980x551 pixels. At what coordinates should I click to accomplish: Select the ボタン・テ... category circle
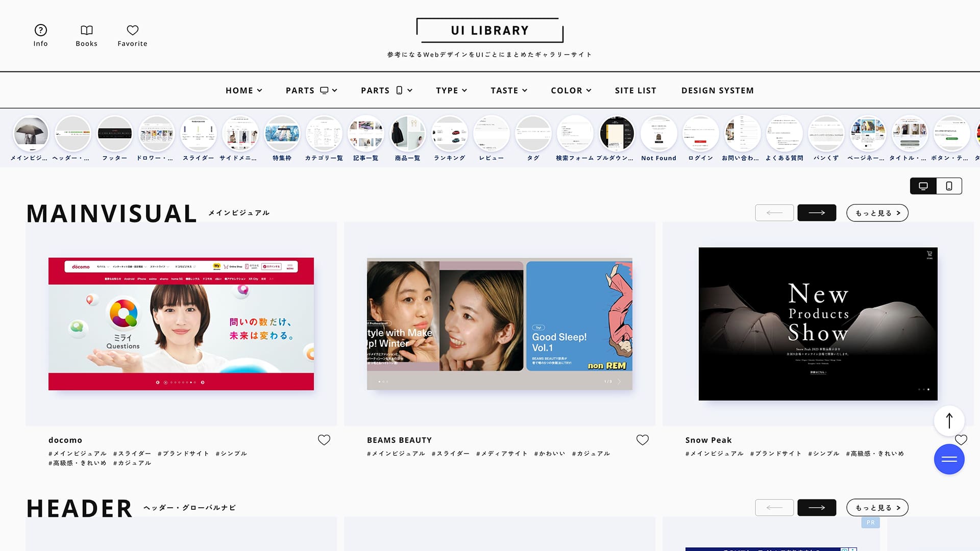pyautogui.click(x=952, y=134)
